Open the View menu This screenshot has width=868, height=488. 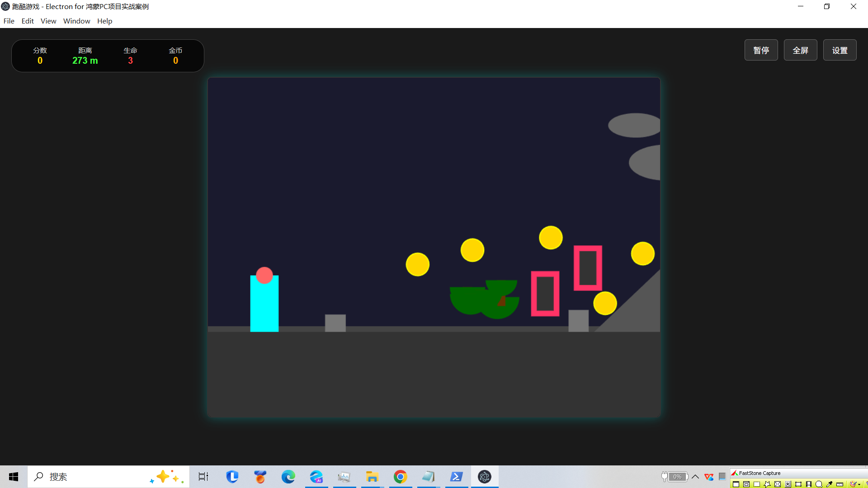tap(48, 21)
